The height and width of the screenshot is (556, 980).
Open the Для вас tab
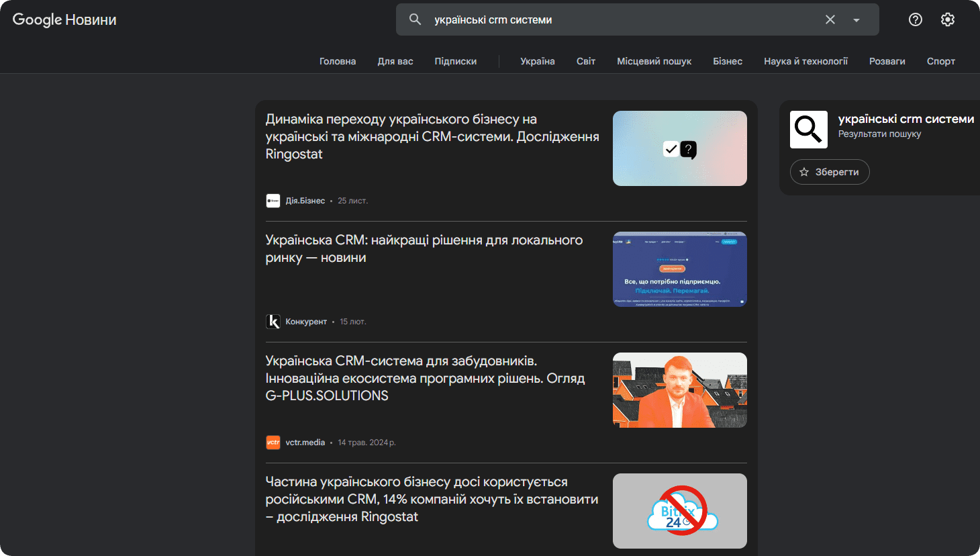tap(395, 61)
